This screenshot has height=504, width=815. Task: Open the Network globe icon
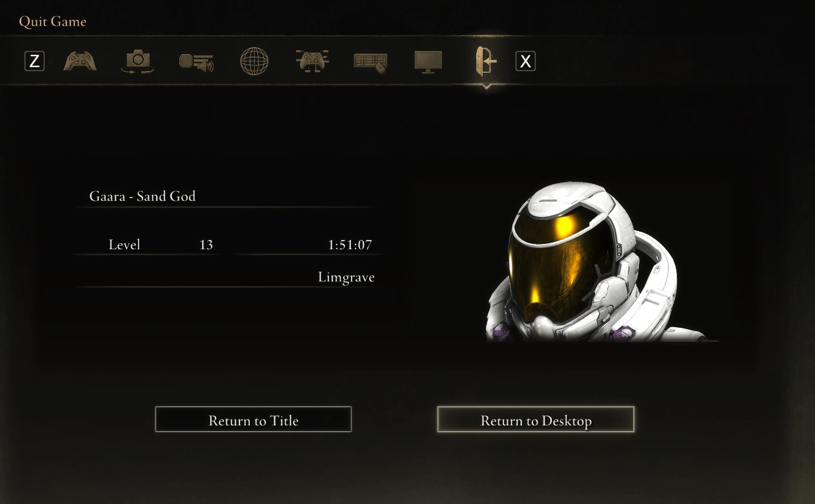point(254,62)
